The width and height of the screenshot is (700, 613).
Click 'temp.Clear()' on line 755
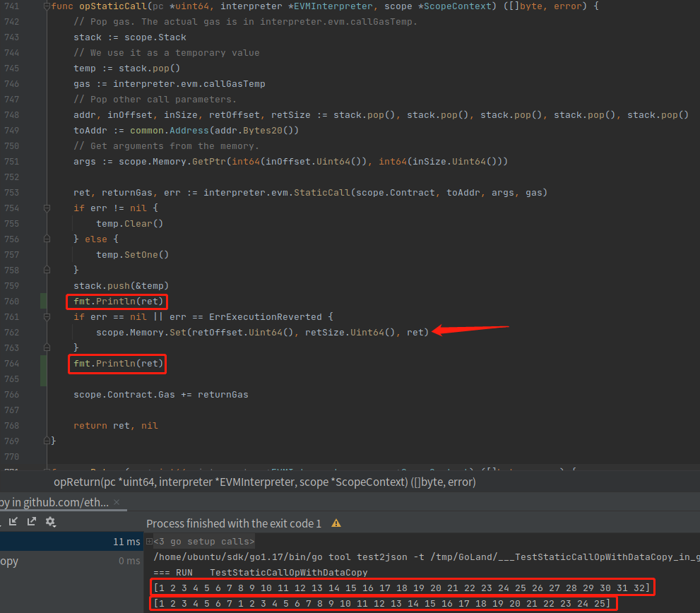point(129,224)
